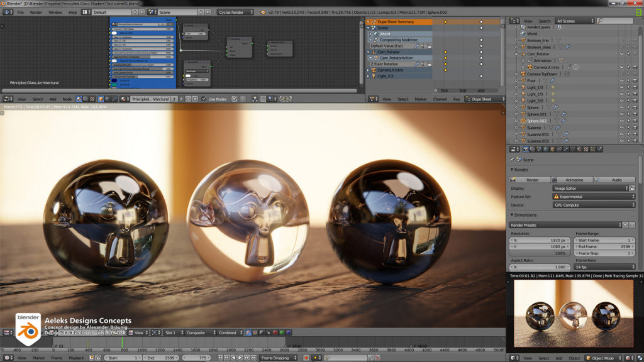The height and width of the screenshot is (362, 644).
Task: Select the texture nodes tree type icon
Action: 92,99
